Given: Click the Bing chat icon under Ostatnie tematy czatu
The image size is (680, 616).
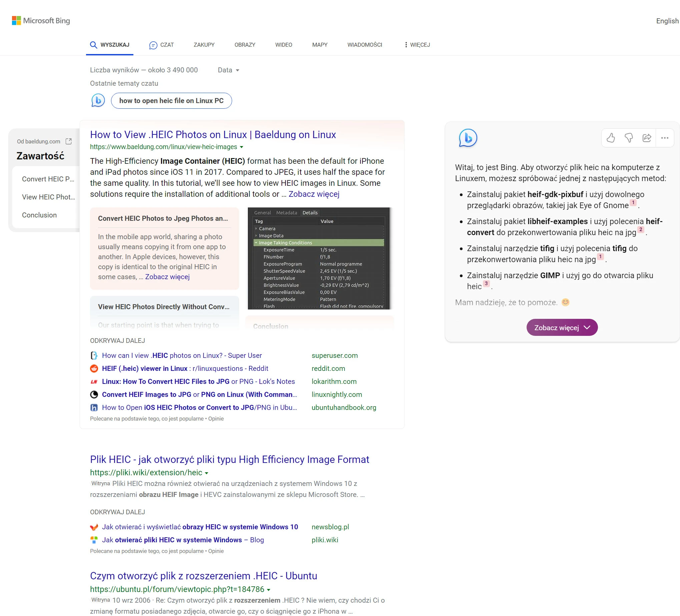Looking at the screenshot, I should tap(98, 100).
